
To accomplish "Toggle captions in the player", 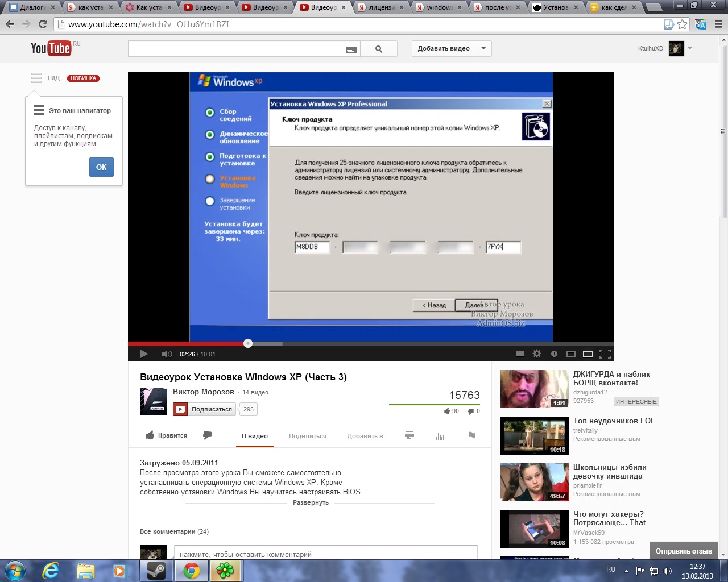I will 519,354.
